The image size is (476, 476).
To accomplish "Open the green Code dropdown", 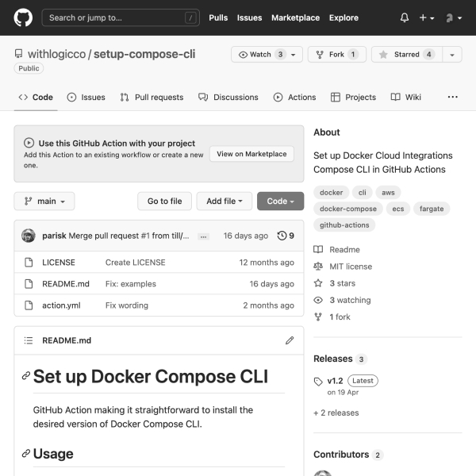I will point(280,202).
